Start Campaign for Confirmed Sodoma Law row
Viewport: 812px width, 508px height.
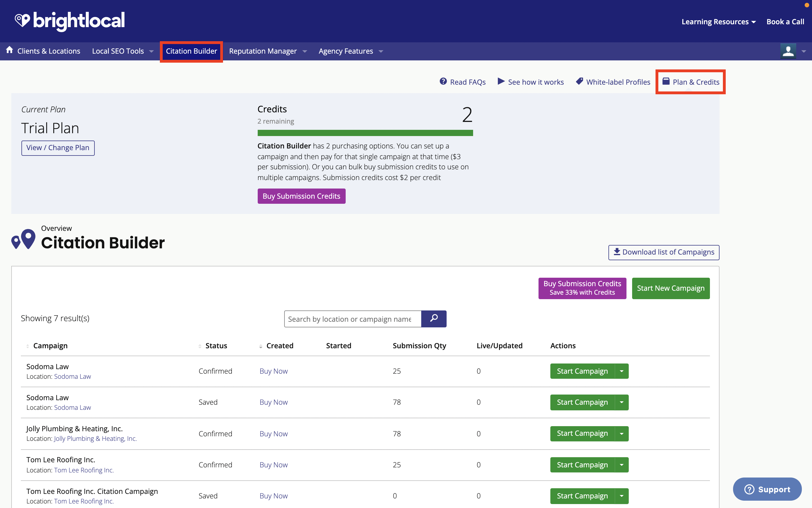tap(582, 371)
